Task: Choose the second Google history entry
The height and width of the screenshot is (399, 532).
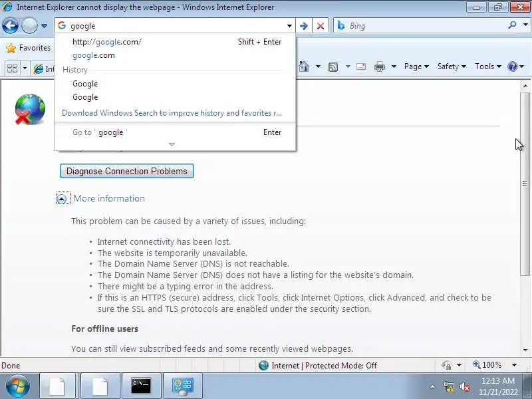Action: pos(176,97)
